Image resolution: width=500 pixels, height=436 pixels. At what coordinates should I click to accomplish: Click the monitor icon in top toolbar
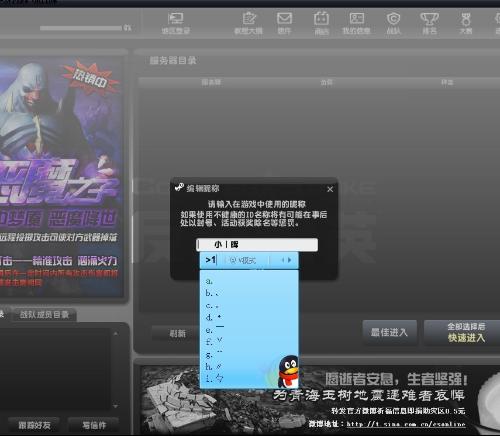[176, 18]
